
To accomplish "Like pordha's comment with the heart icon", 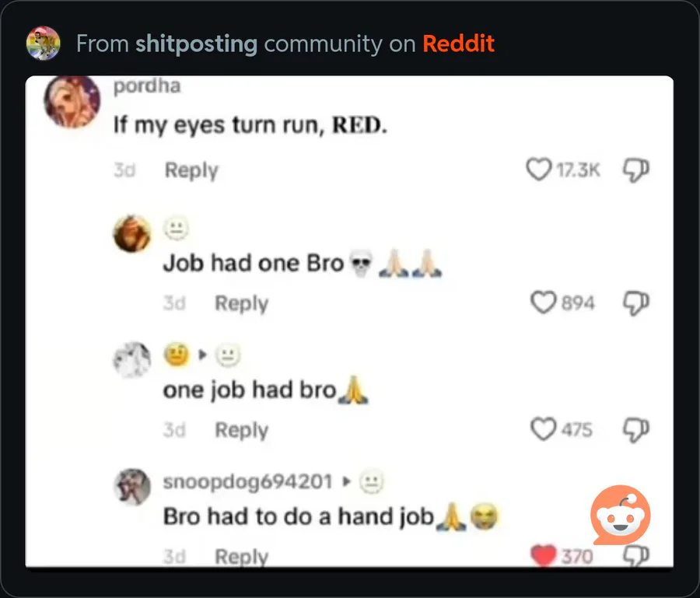I will 539,170.
